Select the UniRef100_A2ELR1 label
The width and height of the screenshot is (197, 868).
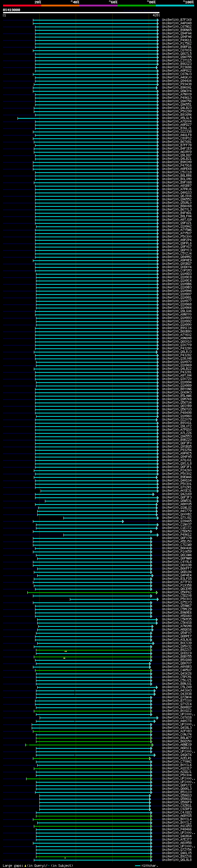coord(176,758)
